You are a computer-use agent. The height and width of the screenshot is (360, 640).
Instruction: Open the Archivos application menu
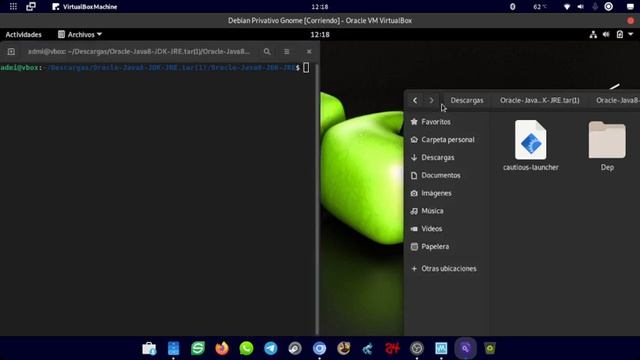[x=80, y=35]
